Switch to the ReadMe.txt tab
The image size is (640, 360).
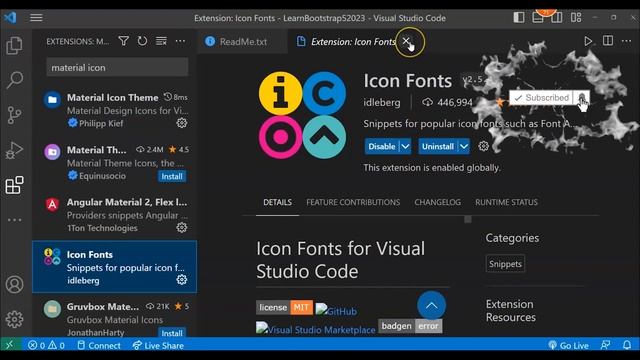point(243,42)
